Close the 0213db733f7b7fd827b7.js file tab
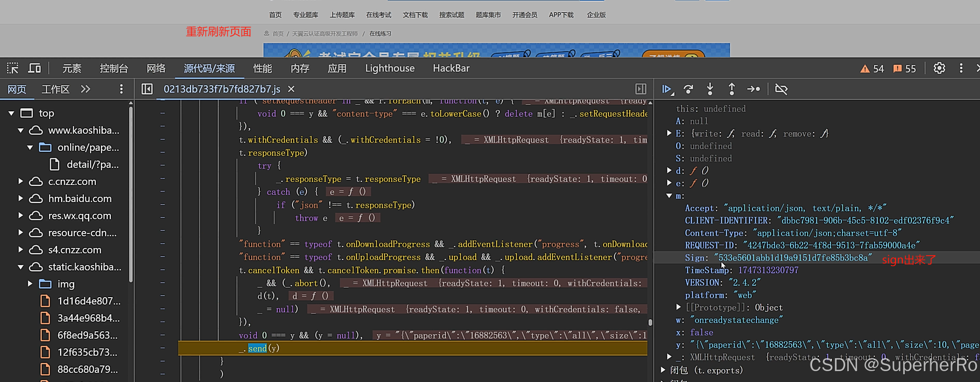Screen dimensions: 980x382 pos(291,89)
